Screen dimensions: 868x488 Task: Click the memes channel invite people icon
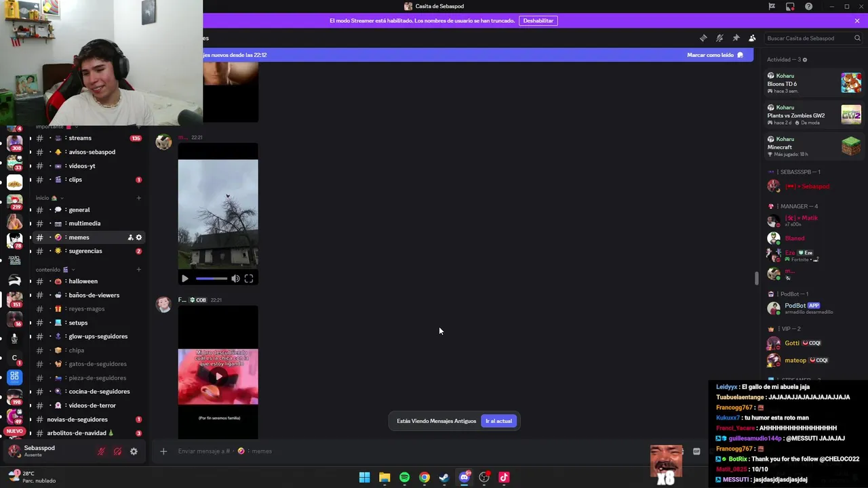[130, 237]
